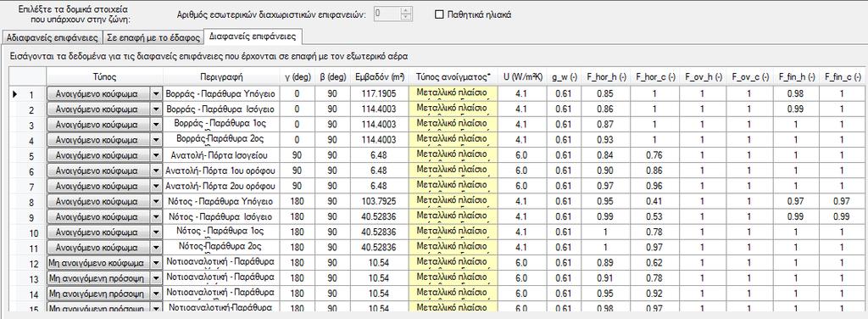Select row 1 via its row header
The image size is (868, 319).
pyautogui.click(x=28, y=94)
